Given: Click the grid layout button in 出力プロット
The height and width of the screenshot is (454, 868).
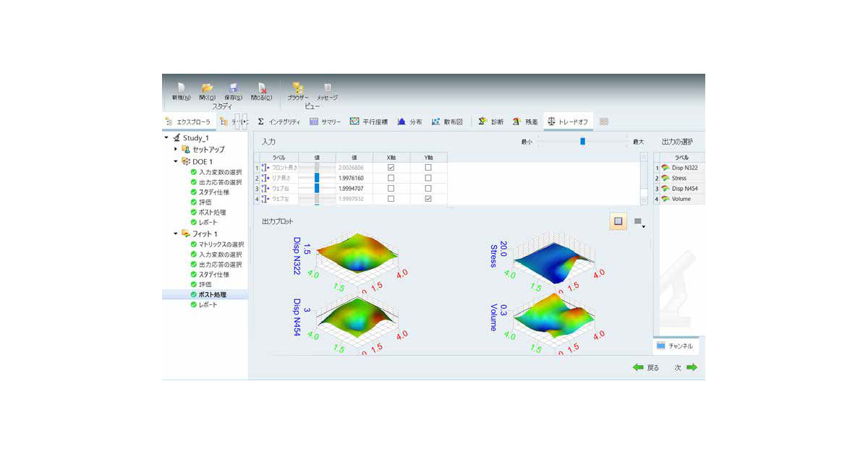Looking at the screenshot, I should (618, 222).
